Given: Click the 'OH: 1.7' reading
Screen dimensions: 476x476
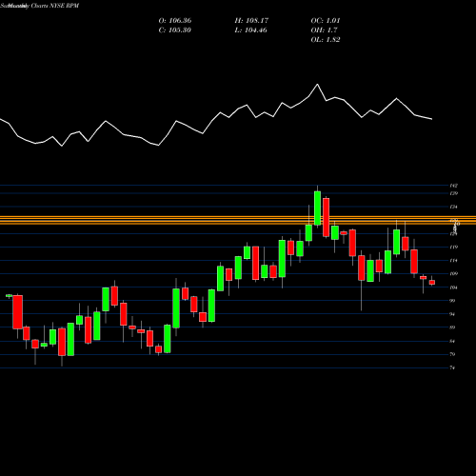Looking at the screenshot, I should coord(324,30).
